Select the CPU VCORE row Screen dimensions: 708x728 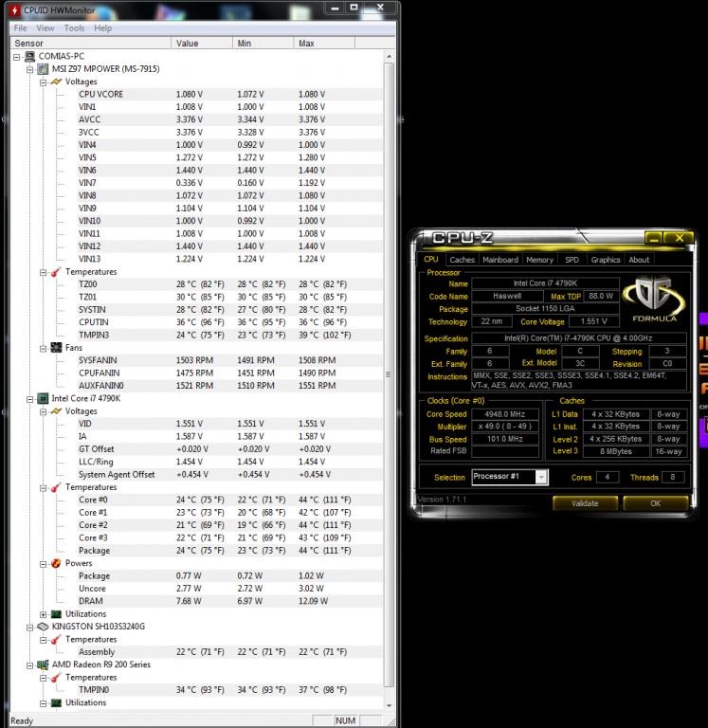(229, 94)
